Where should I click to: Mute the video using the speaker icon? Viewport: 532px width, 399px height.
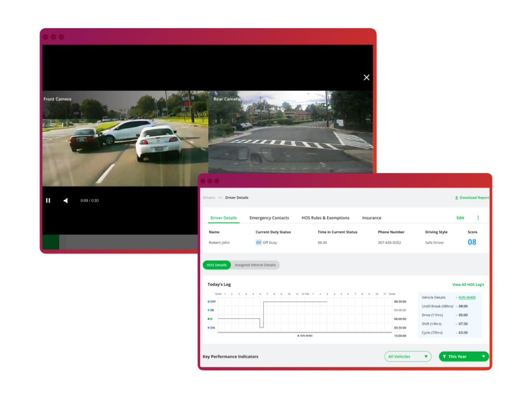[x=65, y=201]
